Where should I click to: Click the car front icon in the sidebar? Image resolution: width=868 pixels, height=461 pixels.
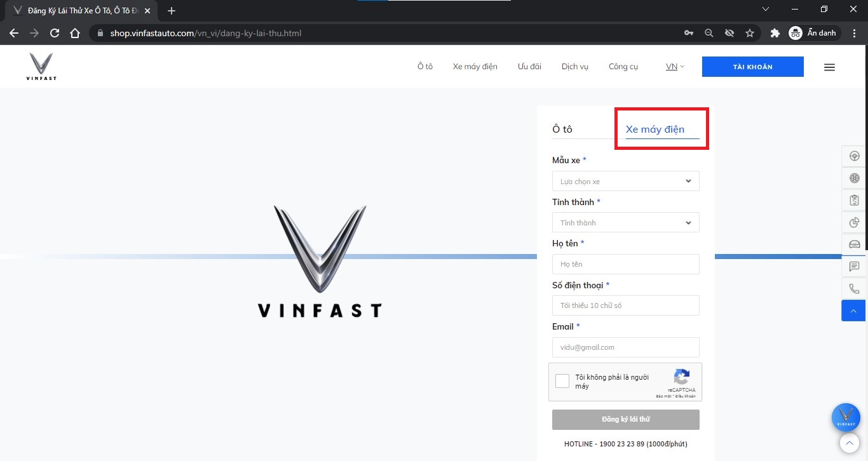[853, 244]
